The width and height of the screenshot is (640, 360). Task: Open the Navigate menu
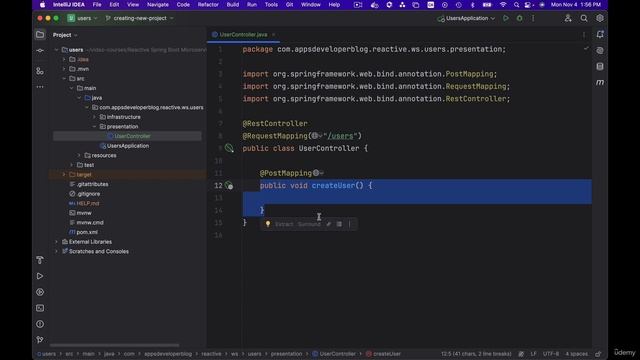coord(158,4)
